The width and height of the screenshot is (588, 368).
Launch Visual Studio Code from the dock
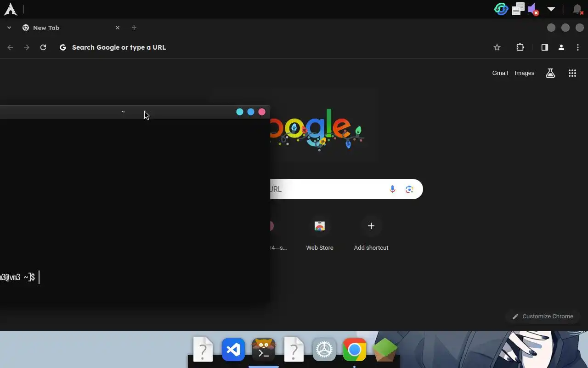[233, 350]
